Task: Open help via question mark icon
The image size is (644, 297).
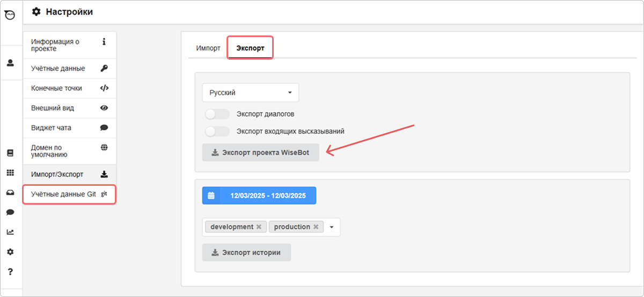Action: point(10,272)
